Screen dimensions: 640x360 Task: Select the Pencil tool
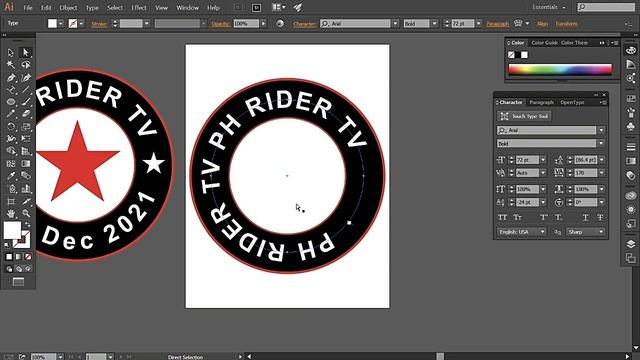pos(11,114)
